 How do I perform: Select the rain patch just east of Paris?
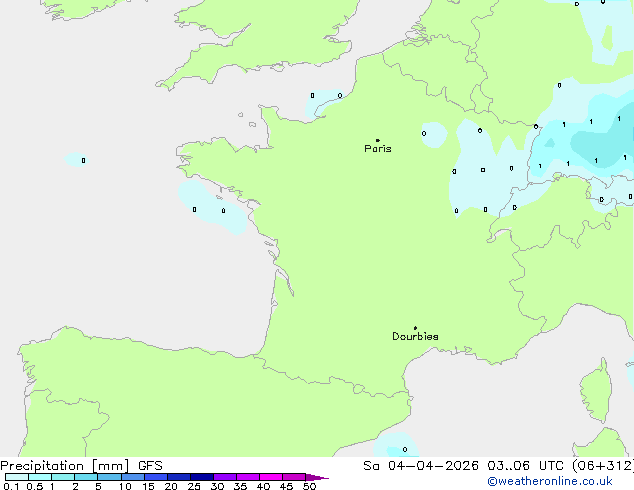coord(432,134)
